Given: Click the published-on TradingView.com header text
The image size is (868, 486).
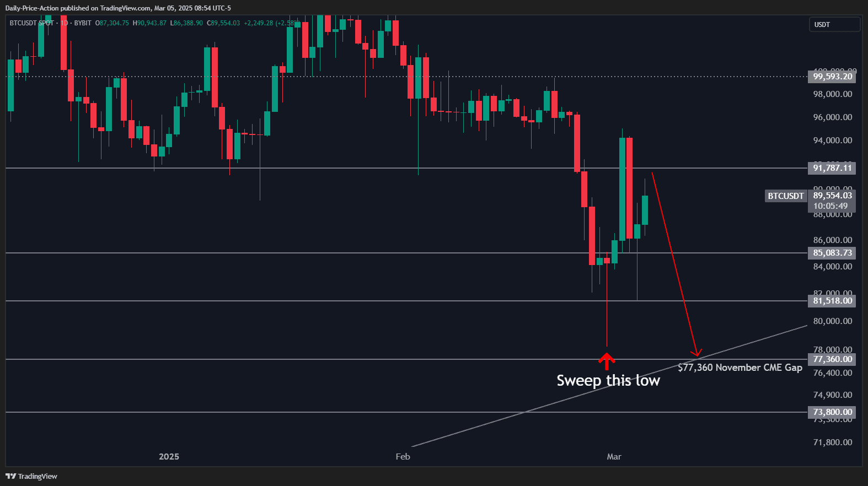Looking at the screenshot, I should click(118, 8).
